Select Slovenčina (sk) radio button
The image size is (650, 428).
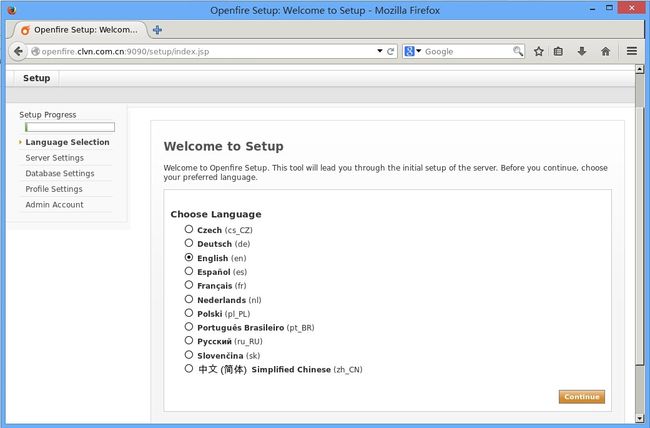[189, 355]
